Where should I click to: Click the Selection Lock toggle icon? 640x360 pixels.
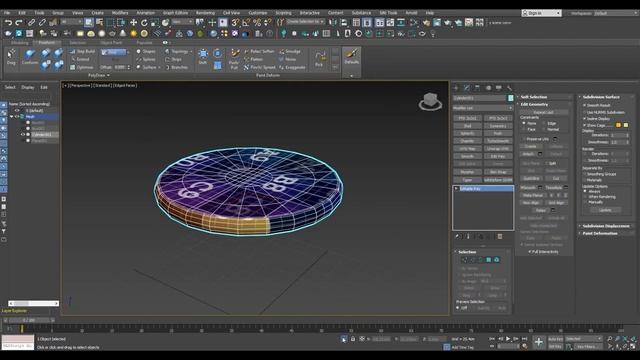tap(353, 339)
